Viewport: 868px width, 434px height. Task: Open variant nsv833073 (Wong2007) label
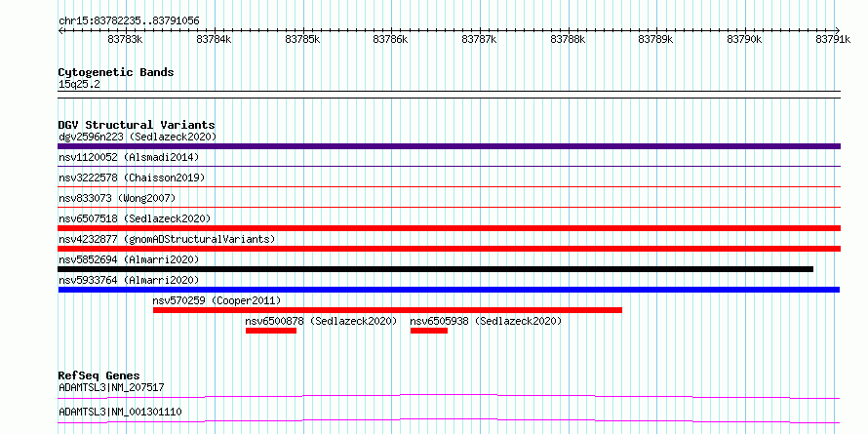click(x=117, y=198)
